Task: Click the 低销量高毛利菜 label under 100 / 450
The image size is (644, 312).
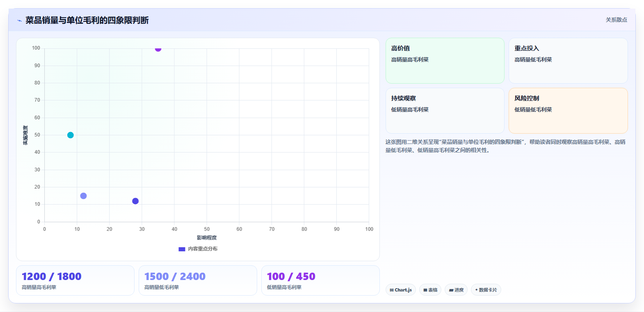Action: pos(284,287)
